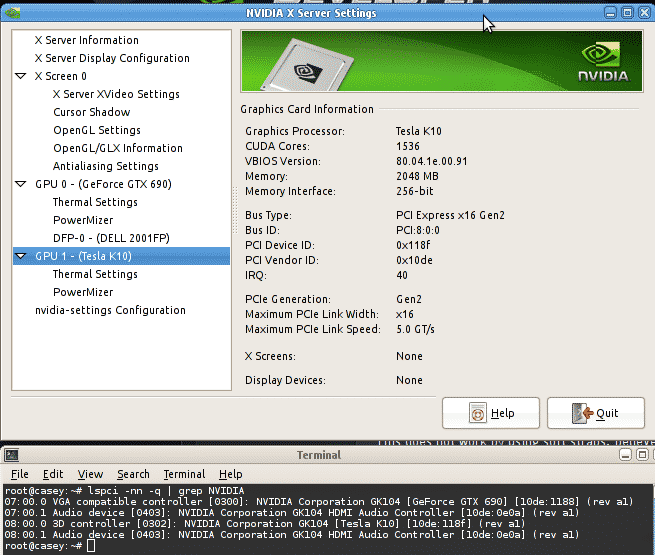Click the Quit button
This screenshot has height=555, width=655.
tap(596, 413)
